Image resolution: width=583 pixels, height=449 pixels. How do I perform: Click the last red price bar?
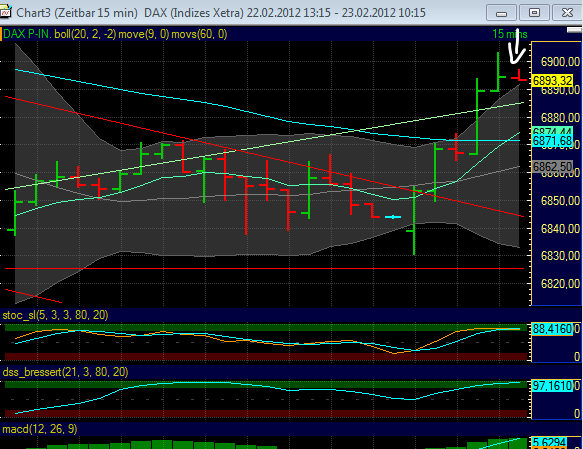519,75
